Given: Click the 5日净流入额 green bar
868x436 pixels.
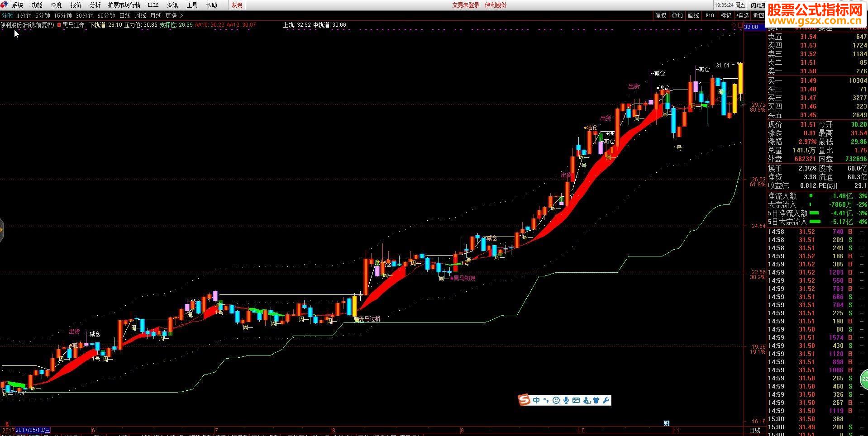Looking at the screenshot, I should pos(814,213).
